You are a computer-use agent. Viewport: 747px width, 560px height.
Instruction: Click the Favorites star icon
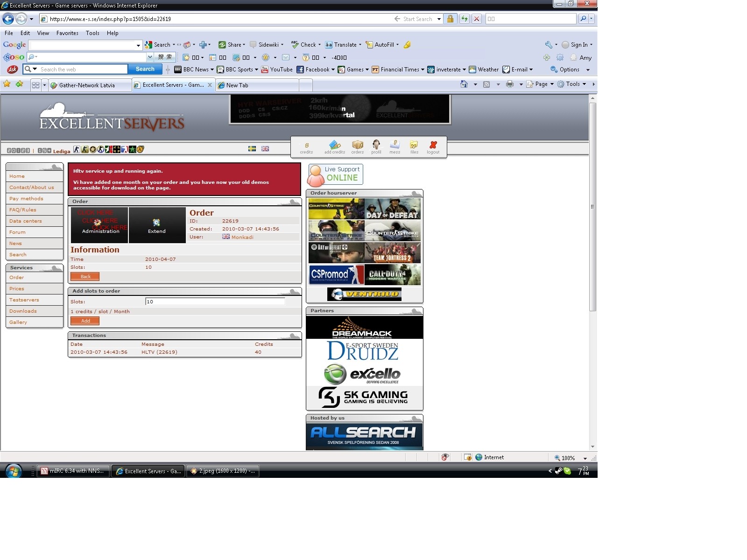(x=7, y=84)
